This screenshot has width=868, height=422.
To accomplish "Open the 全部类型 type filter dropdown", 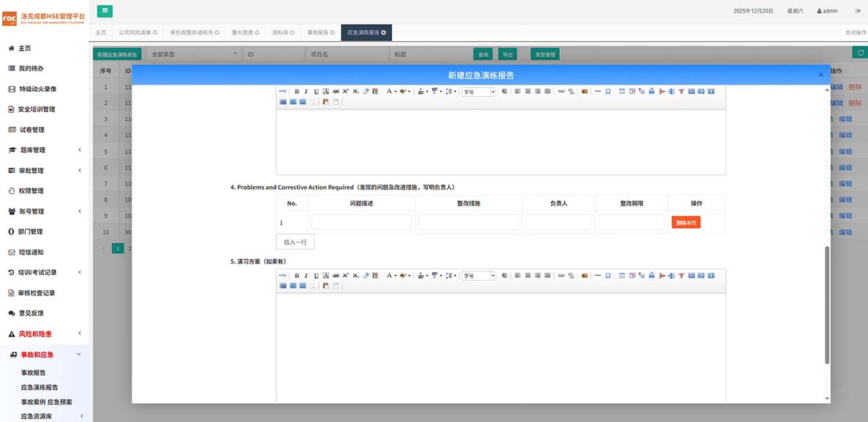I will [x=193, y=54].
